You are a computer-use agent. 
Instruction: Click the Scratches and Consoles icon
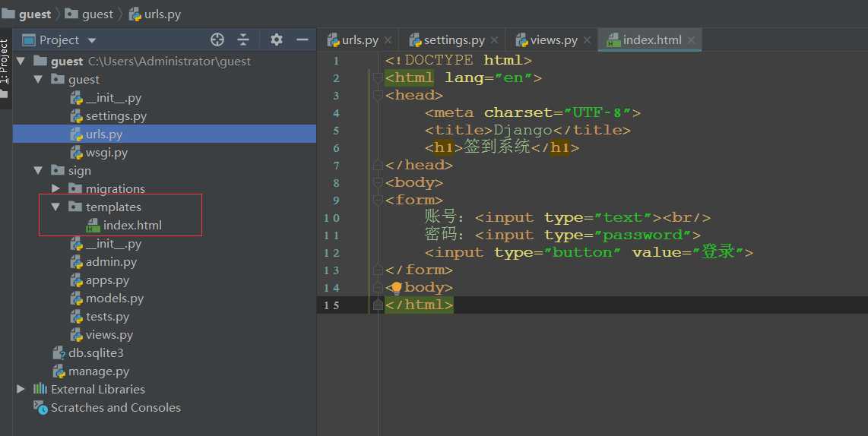coord(40,407)
